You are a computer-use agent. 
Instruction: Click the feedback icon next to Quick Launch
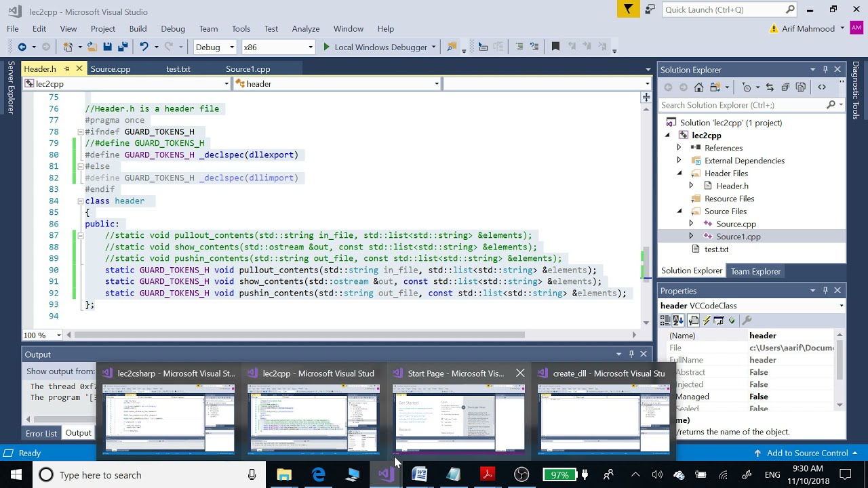[650, 9]
